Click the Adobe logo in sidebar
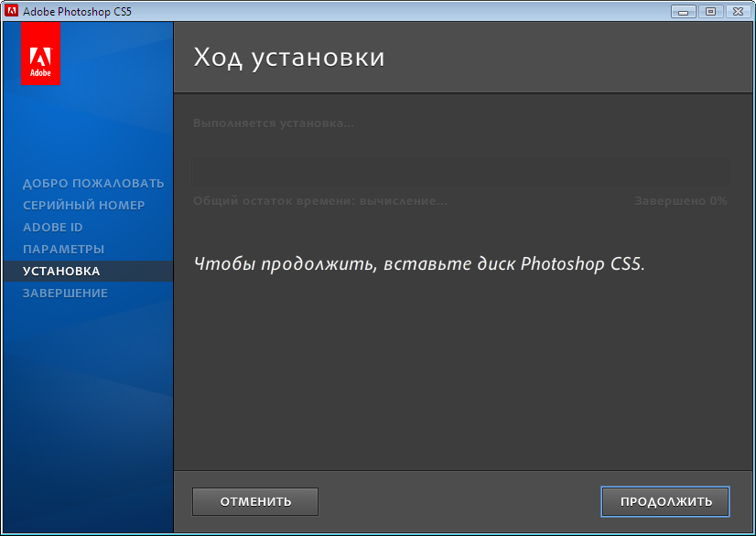The height and width of the screenshot is (536, 756). coord(40,53)
